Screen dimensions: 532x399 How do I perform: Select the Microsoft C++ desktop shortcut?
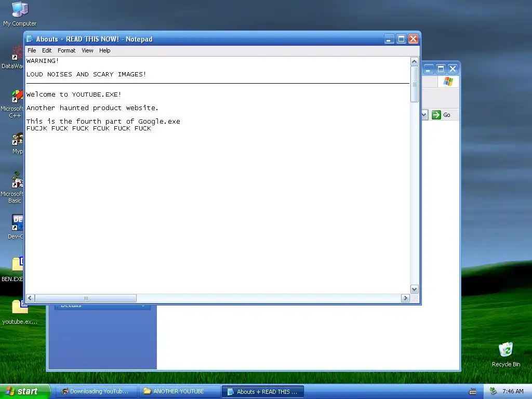12,104
